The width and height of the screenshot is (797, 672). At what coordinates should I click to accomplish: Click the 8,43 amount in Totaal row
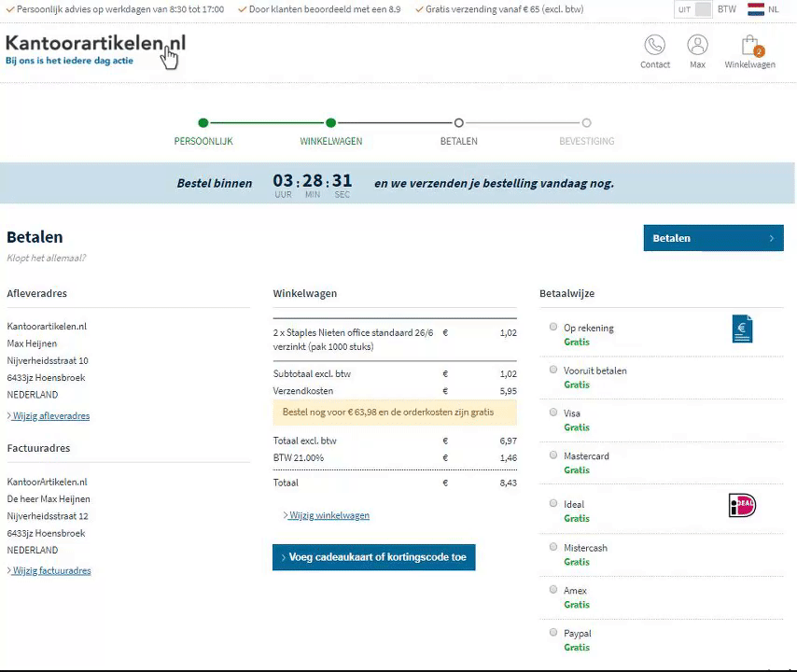pos(509,483)
